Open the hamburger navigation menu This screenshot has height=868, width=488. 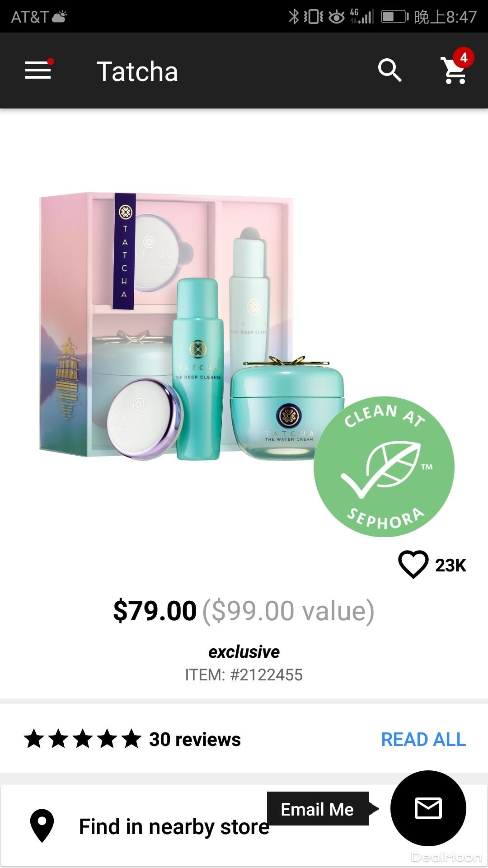click(38, 70)
